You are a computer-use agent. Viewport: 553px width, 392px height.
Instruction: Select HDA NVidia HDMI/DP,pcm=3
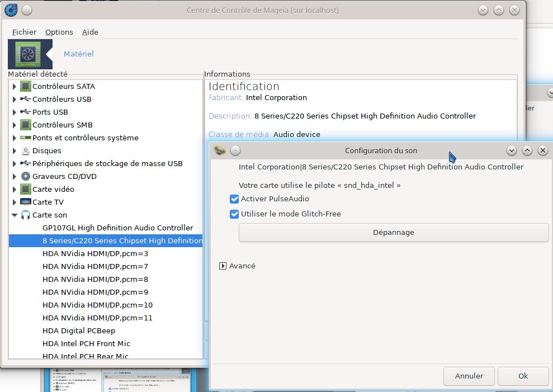(95, 254)
